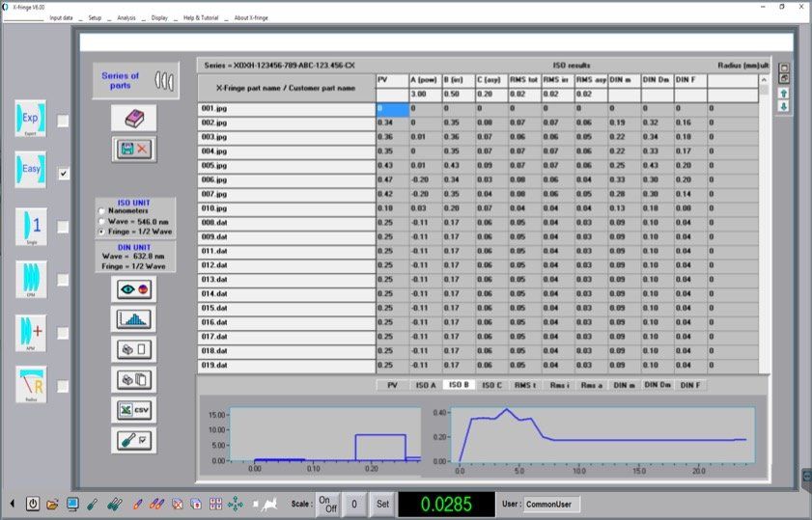Screen dimensions: 812x520
Task: Click the Expert mode icon
Action: click(31, 120)
